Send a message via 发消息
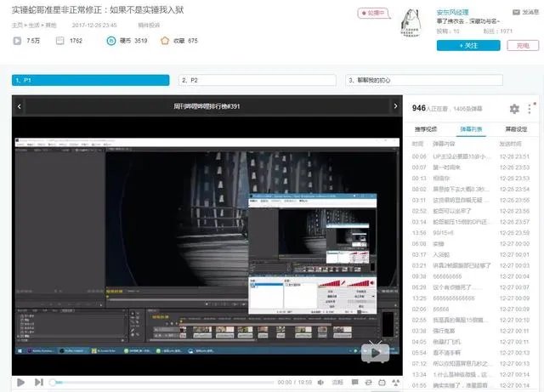Screen dimensions: 544x392 point(526,12)
